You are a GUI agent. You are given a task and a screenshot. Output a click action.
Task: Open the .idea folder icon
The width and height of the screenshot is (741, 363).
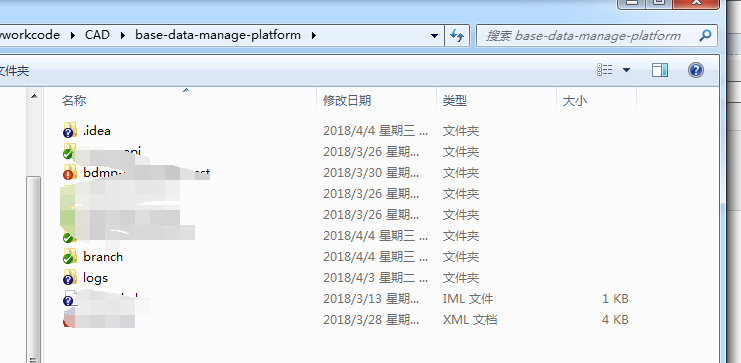pos(70,130)
